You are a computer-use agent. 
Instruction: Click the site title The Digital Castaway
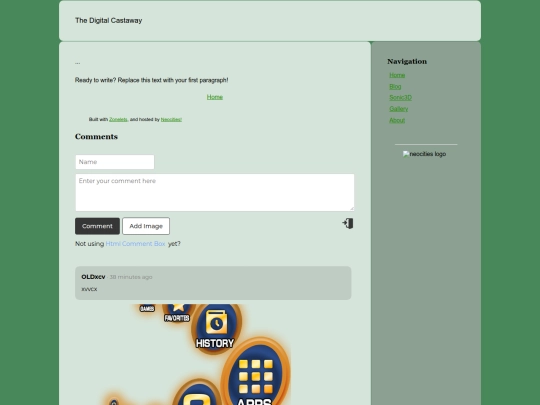pyautogui.click(x=108, y=21)
